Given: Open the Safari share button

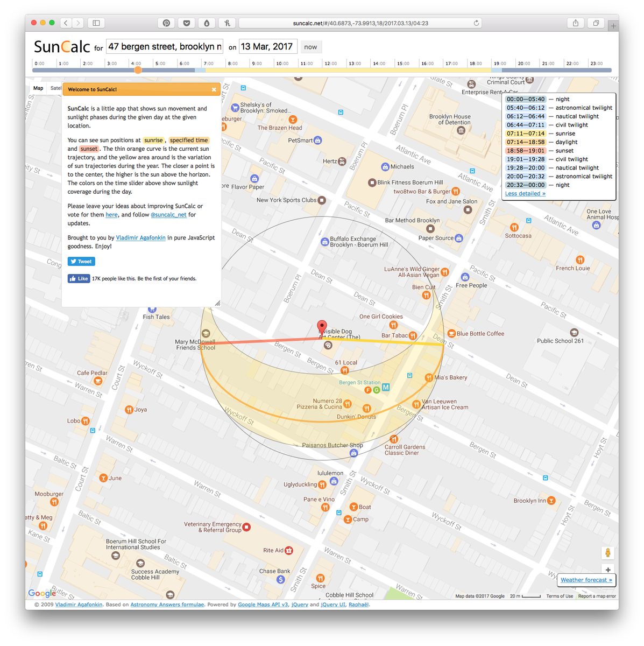Looking at the screenshot, I should [576, 23].
